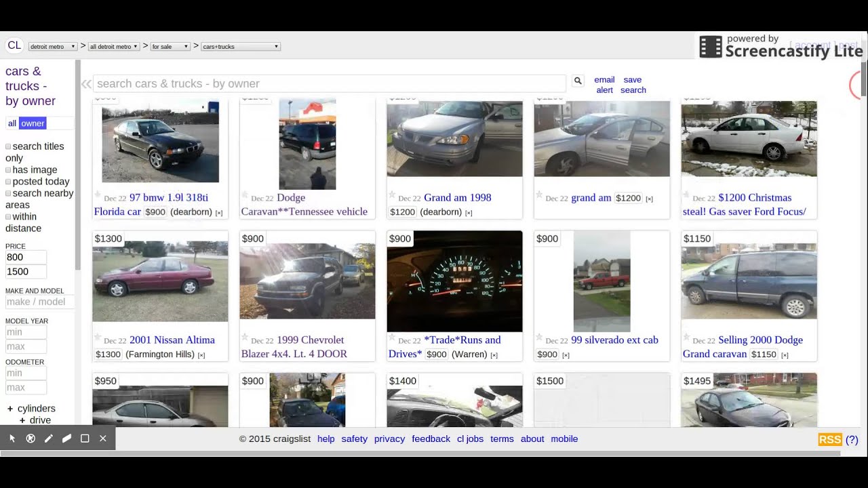Viewport: 868px width, 488px height.
Task: Open the all detroit metro subarea dropdown
Action: tap(114, 47)
